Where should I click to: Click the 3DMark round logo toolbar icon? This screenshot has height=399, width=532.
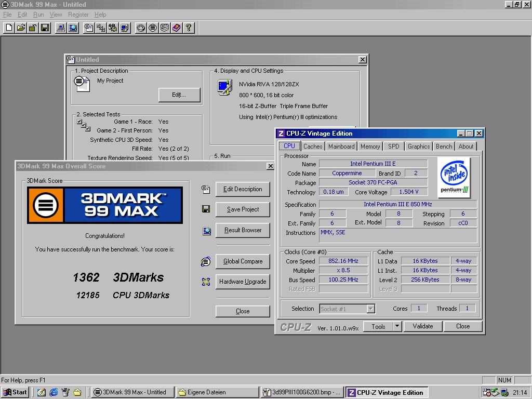point(153,28)
